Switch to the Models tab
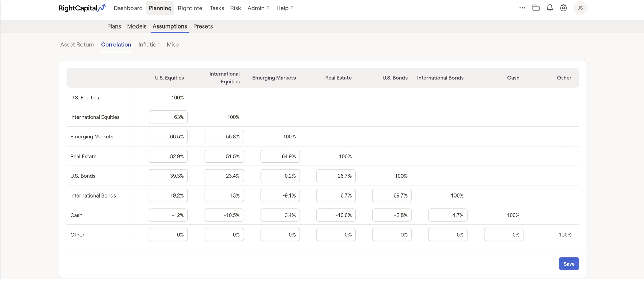The image size is (644, 281). (137, 26)
